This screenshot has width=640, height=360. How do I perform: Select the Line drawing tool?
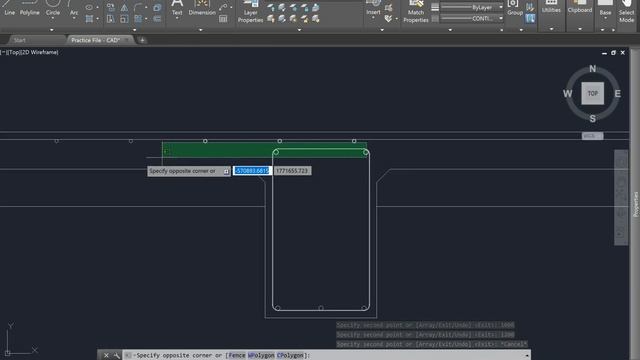pyautogui.click(x=9, y=8)
